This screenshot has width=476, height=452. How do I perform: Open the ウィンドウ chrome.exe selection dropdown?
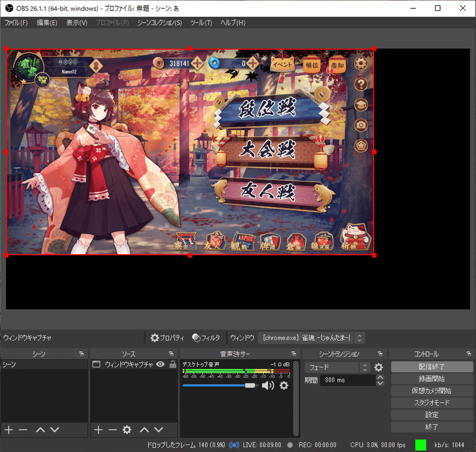coord(311,338)
